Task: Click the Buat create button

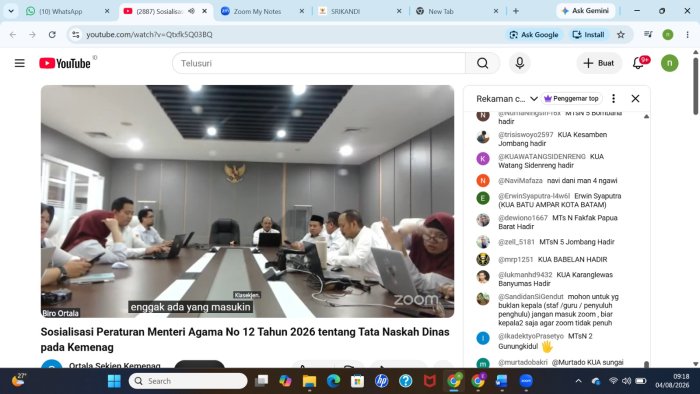Action: coord(599,63)
